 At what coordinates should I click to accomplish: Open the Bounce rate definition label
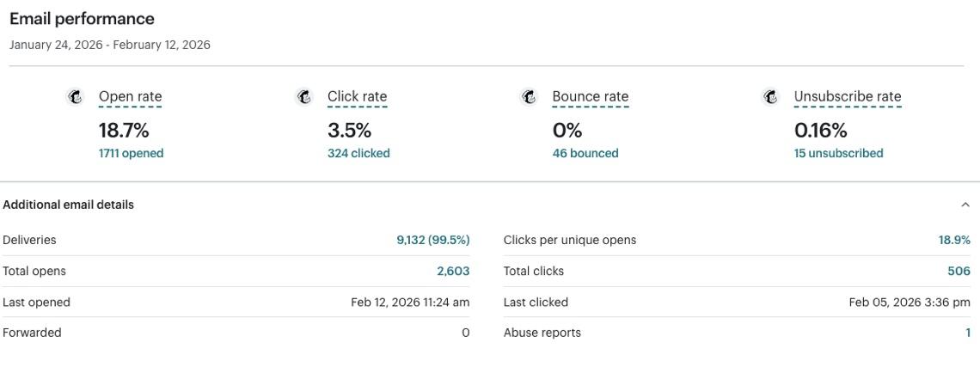(x=590, y=97)
